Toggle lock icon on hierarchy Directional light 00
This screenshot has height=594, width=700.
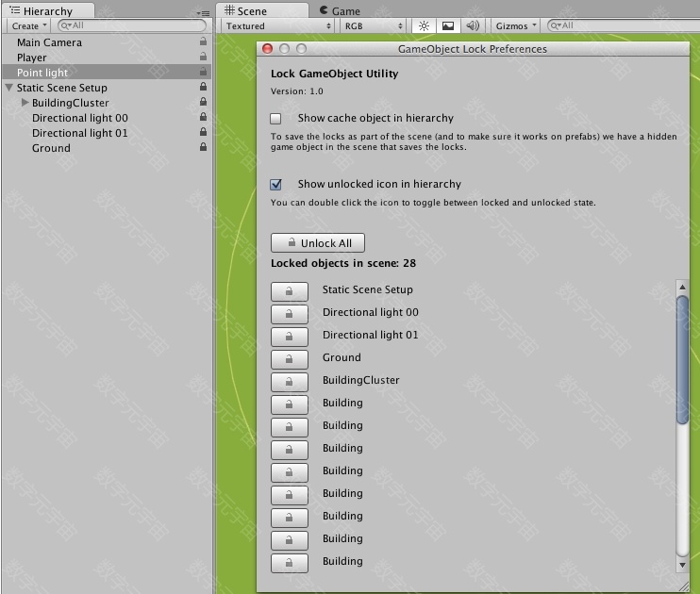[x=203, y=117]
